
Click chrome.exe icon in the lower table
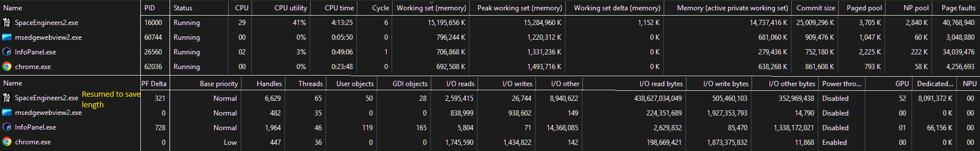[6, 142]
